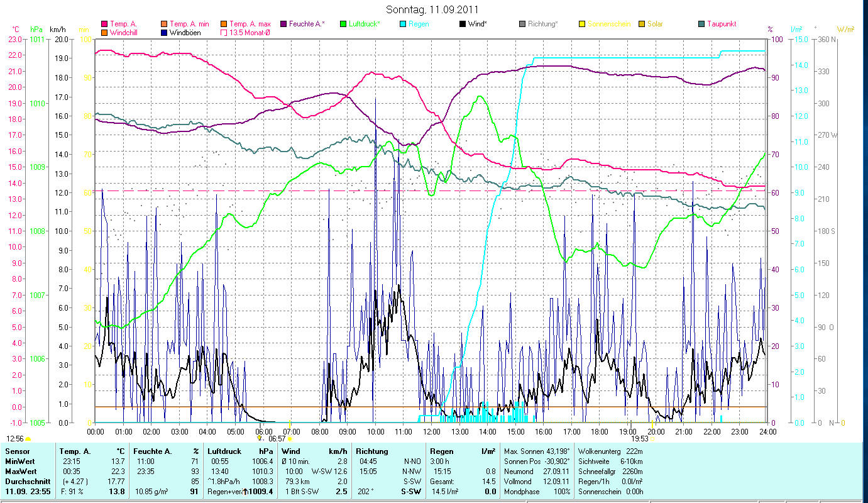Click the sunrise marker at 06:57
Image resolution: width=868 pixels, height=503 pixels.
coord(289,438)
